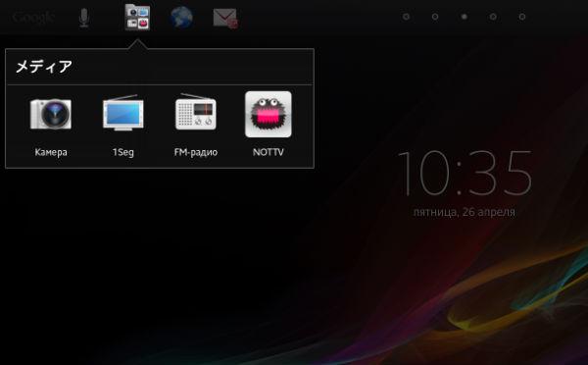Tap the date text 'пятница, 26 апреля'
This screenshot has width=588, height=365.
tap(464, 212)
